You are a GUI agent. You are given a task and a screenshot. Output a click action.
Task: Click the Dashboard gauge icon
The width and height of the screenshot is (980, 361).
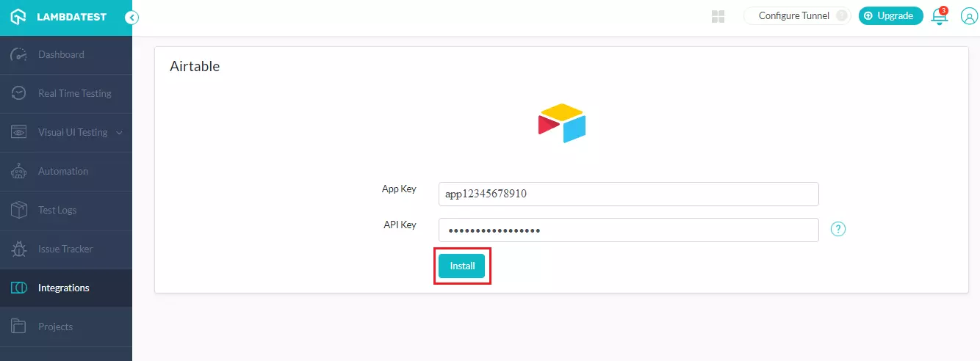(19, 54)
